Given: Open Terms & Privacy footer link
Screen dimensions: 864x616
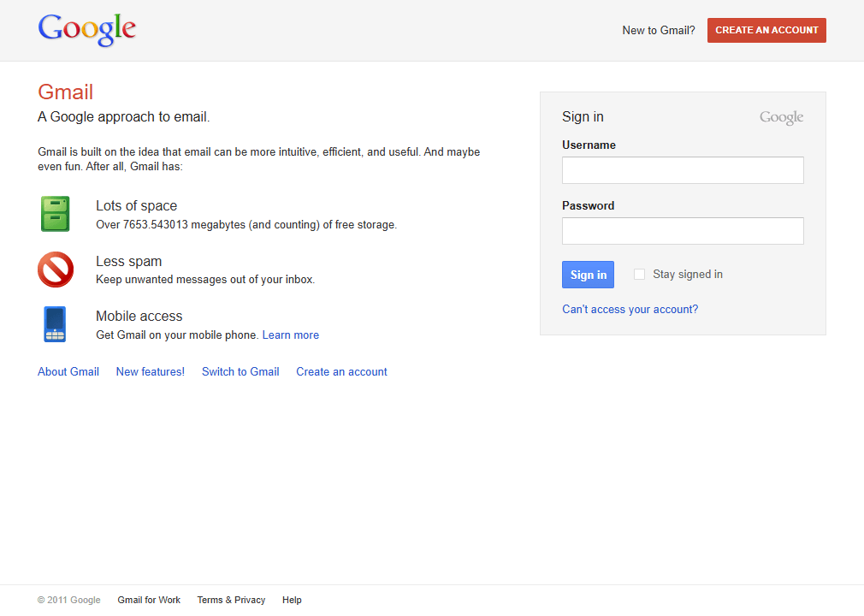Looking at the screenshot, I should pyautogui.click(x=231, y=600).
